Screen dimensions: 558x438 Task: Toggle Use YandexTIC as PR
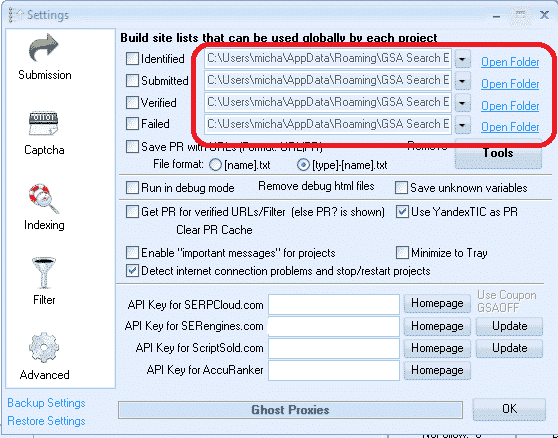click(x=402, y=212)
